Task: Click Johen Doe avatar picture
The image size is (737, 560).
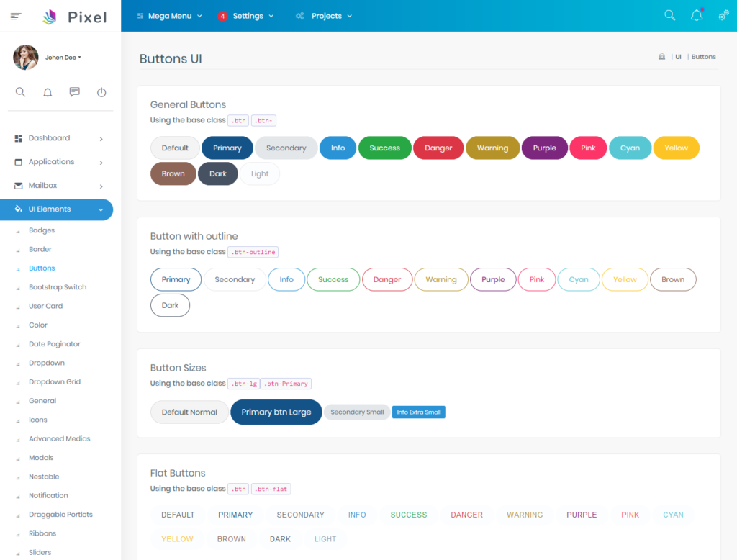Action: coord(26,58)
